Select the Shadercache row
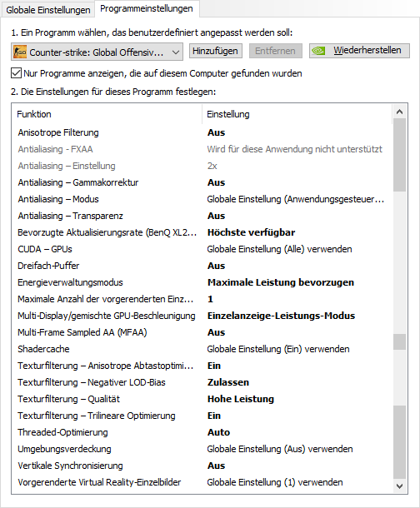This screenshot has width=420, height=508. pos(202,349)
